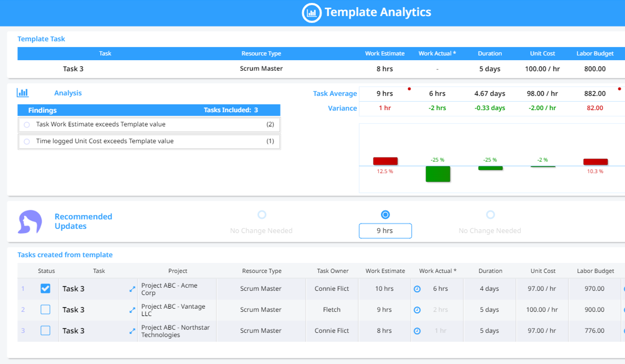Click the Analysis bar chart icon
The image size is (625, 364).
click(23, 93)
